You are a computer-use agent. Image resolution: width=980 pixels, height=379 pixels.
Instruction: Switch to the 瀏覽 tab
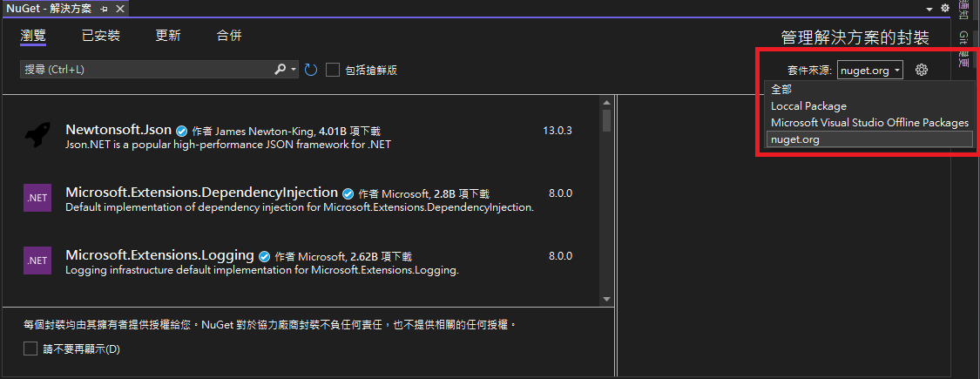(x=32, y=36)
